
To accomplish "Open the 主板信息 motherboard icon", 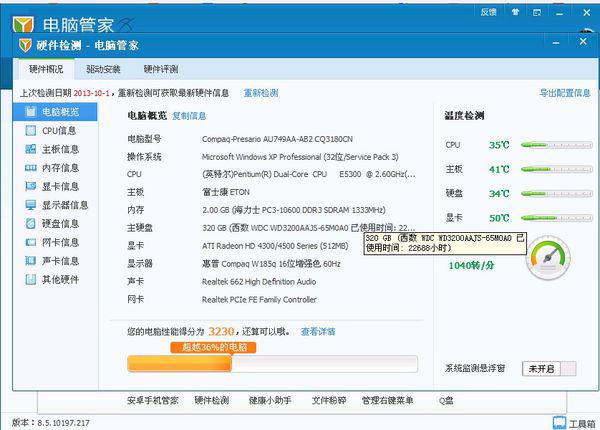I will coord(31,149).
